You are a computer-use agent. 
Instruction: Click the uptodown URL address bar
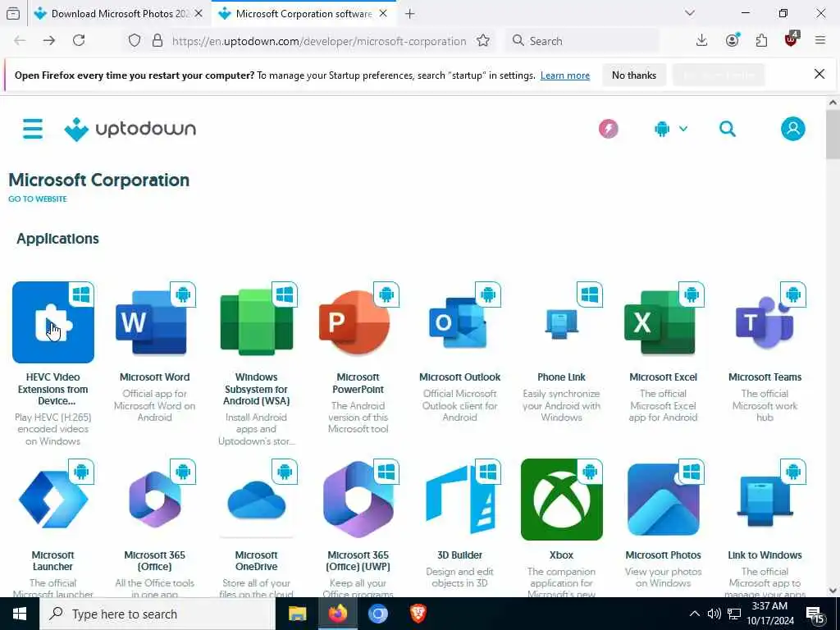pyautogui.click(x=319, y=41)
